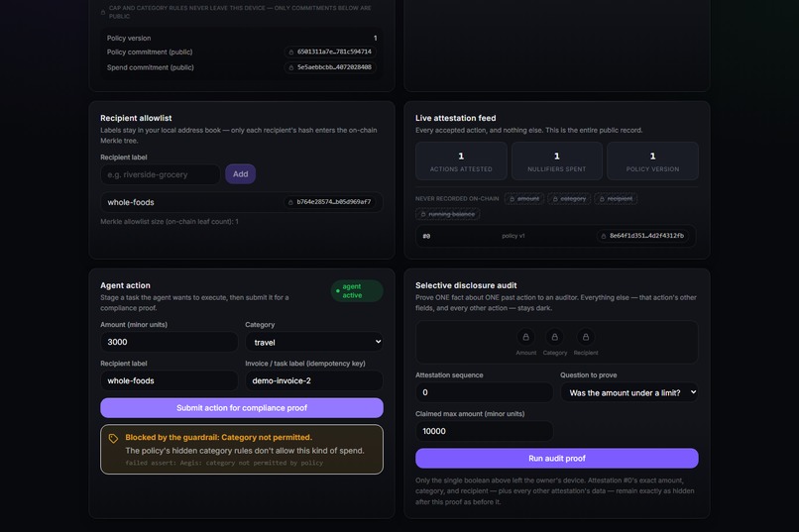This screenshot has width=799, height=532.
Task: Click the struck-through recipient chip
Action: coord(616,198)
